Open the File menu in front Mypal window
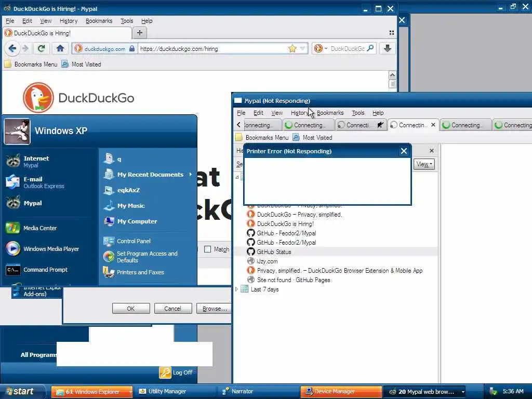Screen dimensions: 532x399 [241, 113]
